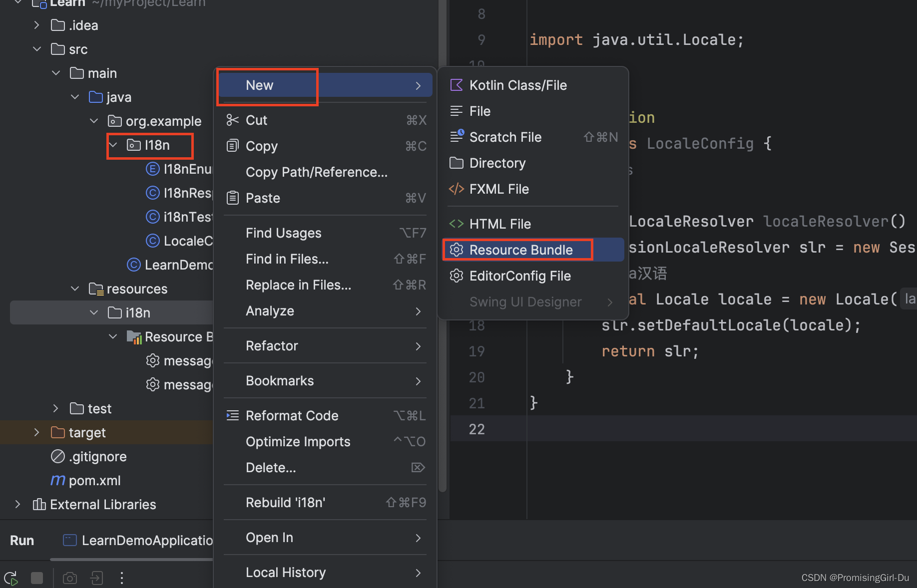Choose Copy Path/Reference... from the context menu

326,172
